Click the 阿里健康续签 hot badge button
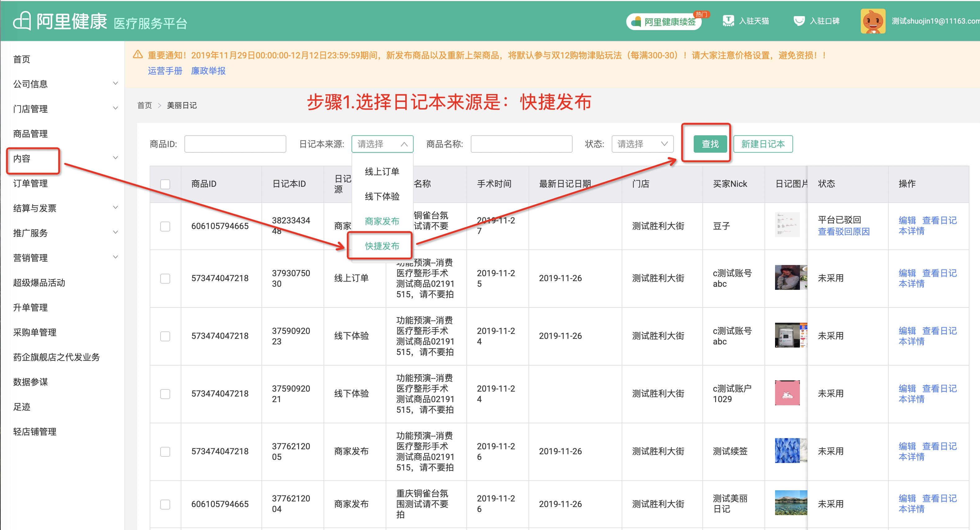The image size is (980, 530). 664,22
